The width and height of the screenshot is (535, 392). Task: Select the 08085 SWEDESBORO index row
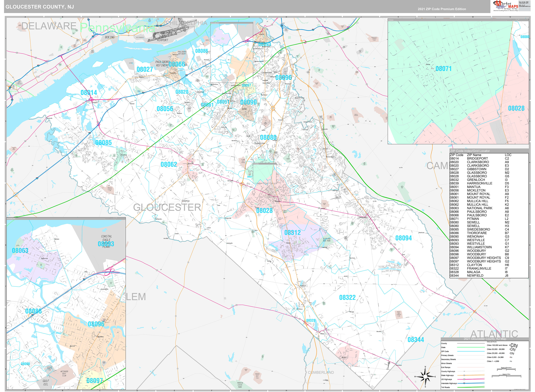tap(489, 229)
